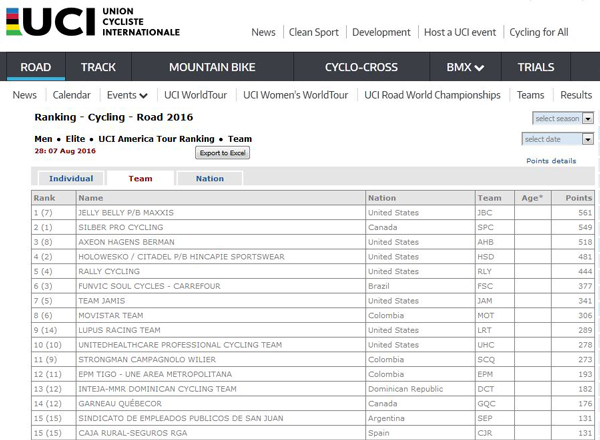600x440 pixels.
Task: Open the News link in top header
Action: tap(263, 32)
